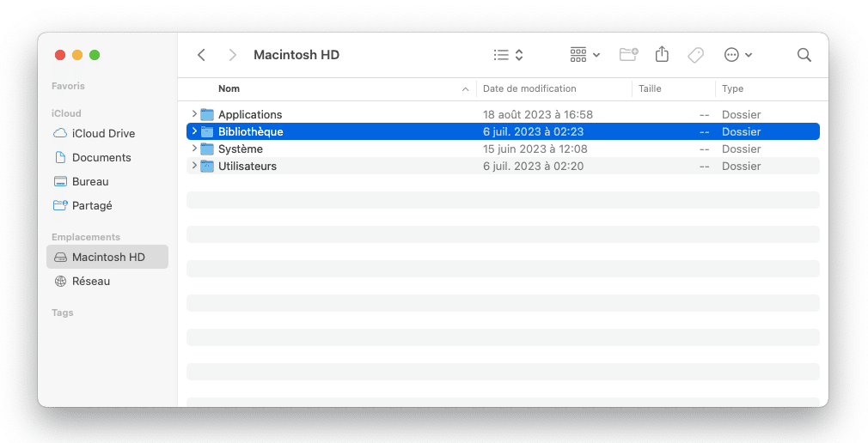Screen dimensions: 868x443
Task: Go forward with the right chevron button
Action: pyautogui.click(x=233, y=55)
